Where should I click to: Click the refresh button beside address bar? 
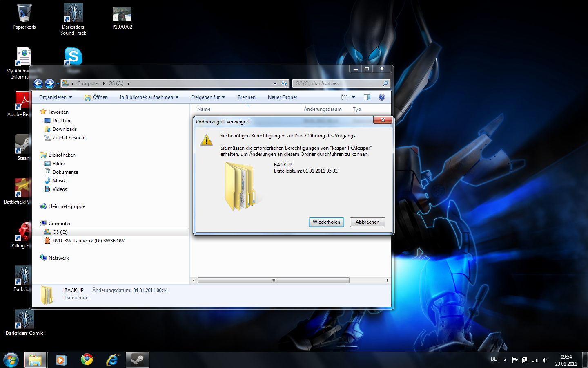[x=284, y=83]
